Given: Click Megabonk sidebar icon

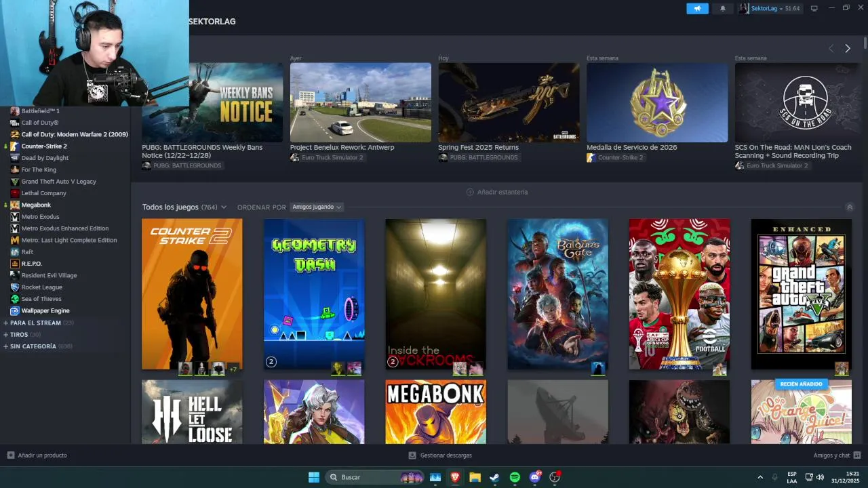Looking at the screenshot, I should tap(14, 205).
